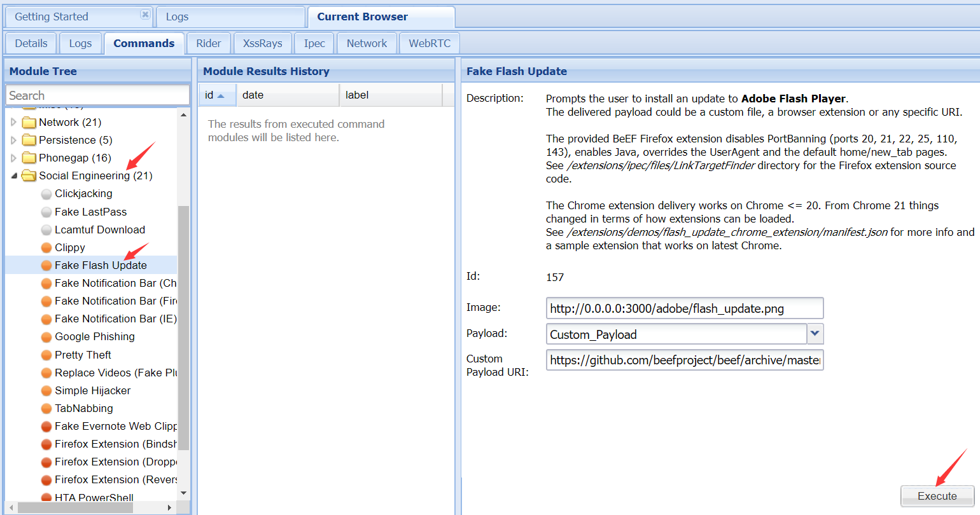This screenshot has height=515, width=980.
Task: Click the grey icon beside Lcamtuf Download
Action: pos(46,230)
